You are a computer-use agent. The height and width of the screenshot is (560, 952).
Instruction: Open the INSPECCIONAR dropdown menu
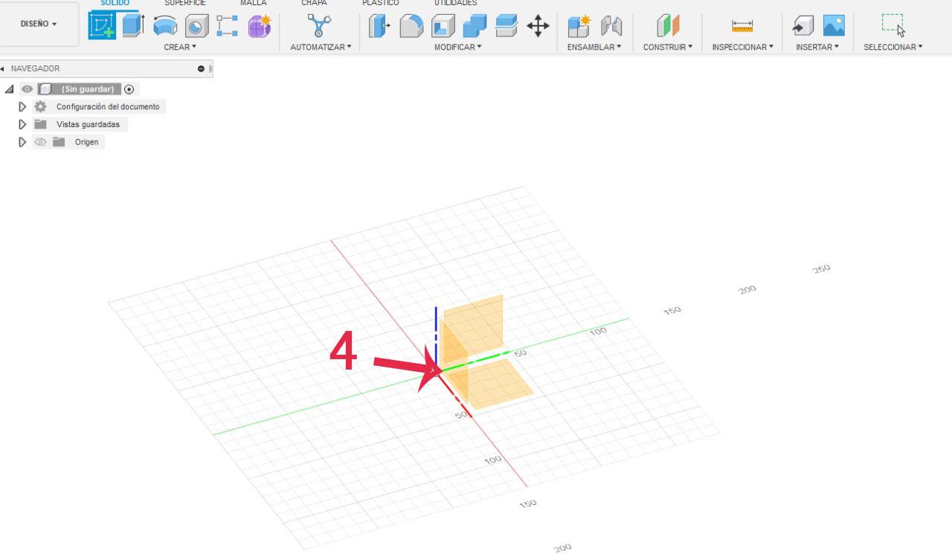[742, 47]
